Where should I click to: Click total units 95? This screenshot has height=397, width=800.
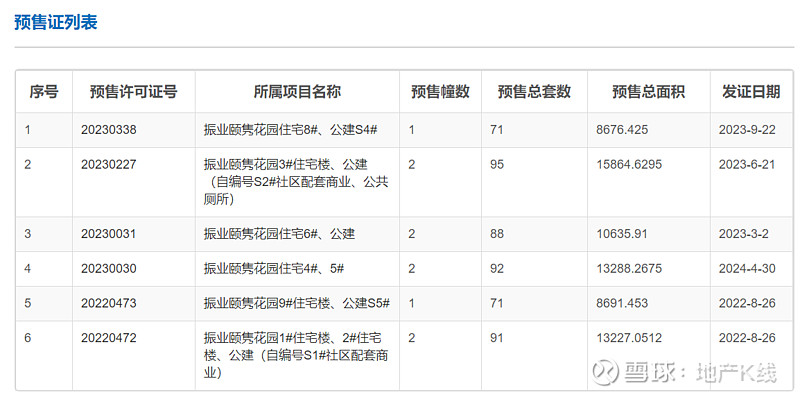[496, 165]
